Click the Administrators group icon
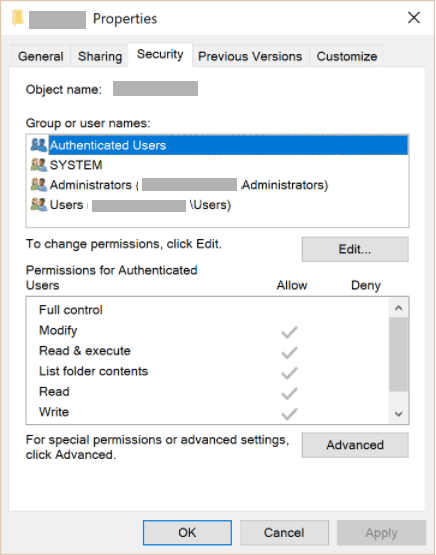436x555 pixels. (39, 185)
